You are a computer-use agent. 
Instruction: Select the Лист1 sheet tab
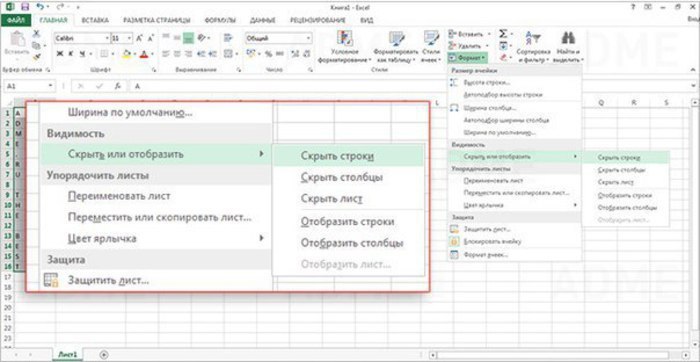[68, 354]
